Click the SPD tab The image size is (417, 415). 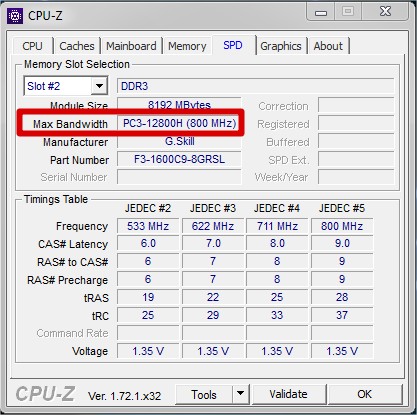(x=233, y=45)
